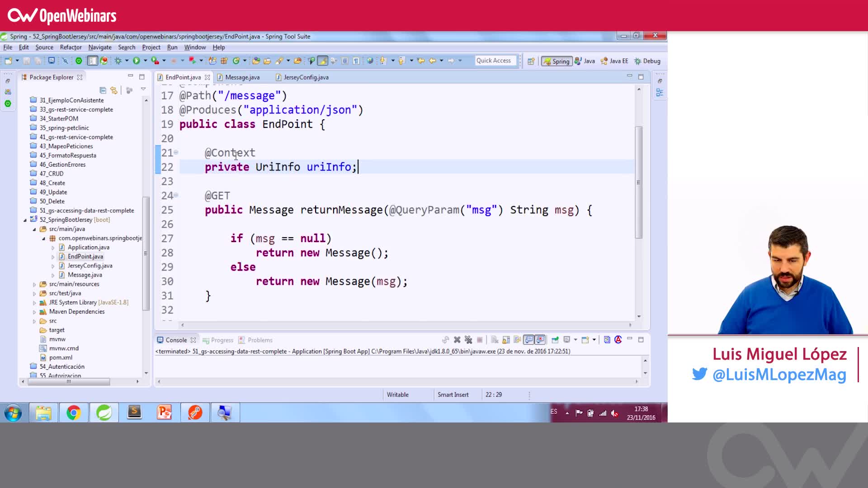Click the Quick Access field
The height and width of the screenshot is (488, 868).
(x=495, y=60)
